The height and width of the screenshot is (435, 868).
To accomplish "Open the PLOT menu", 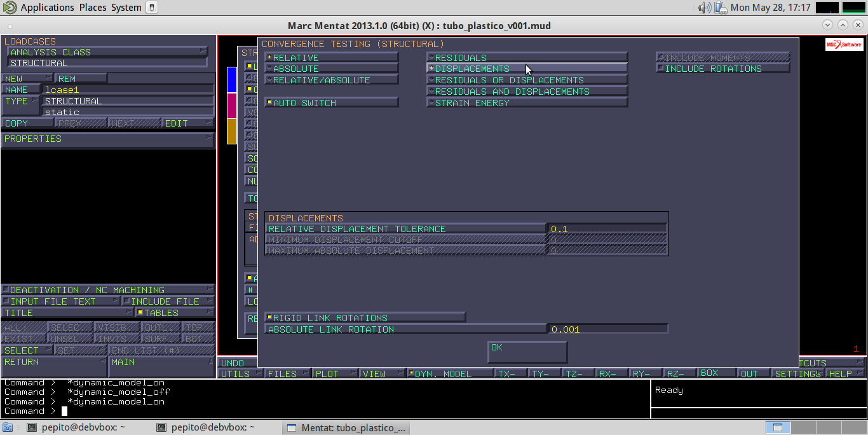I will click(335, 374).
